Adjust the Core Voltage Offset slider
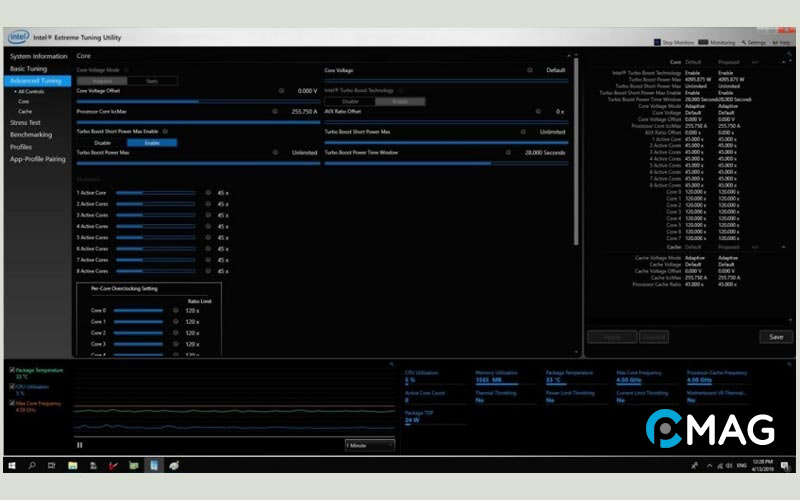 pyautogui.click(x=198, y=102)
